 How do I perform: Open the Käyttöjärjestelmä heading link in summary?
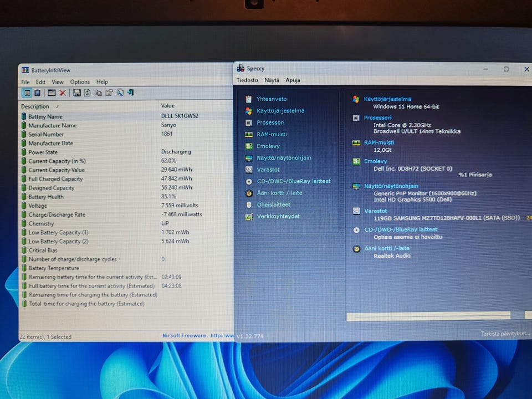387,99
